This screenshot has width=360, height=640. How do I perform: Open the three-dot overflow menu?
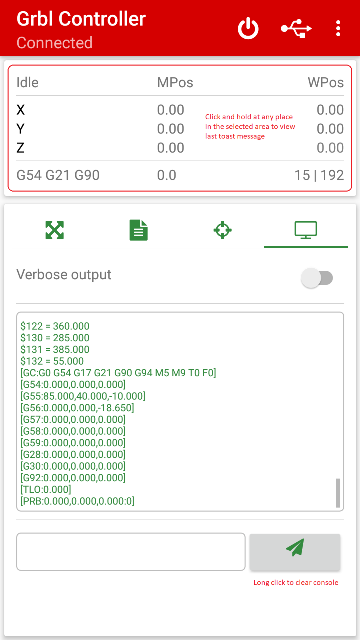(x=338, y=29)
